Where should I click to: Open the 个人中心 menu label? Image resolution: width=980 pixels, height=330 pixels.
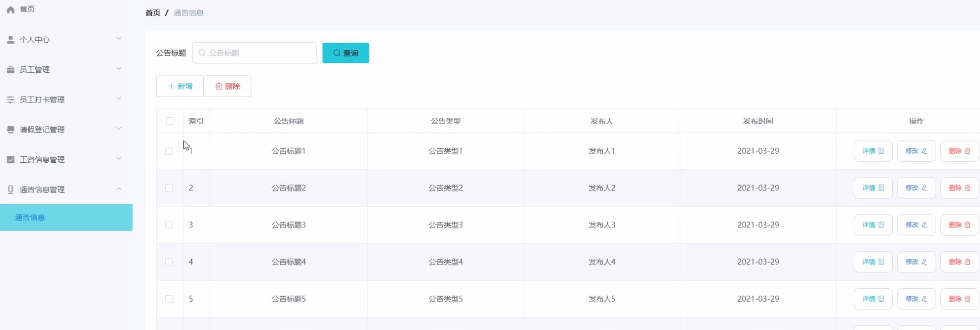(x=35, y=40)
